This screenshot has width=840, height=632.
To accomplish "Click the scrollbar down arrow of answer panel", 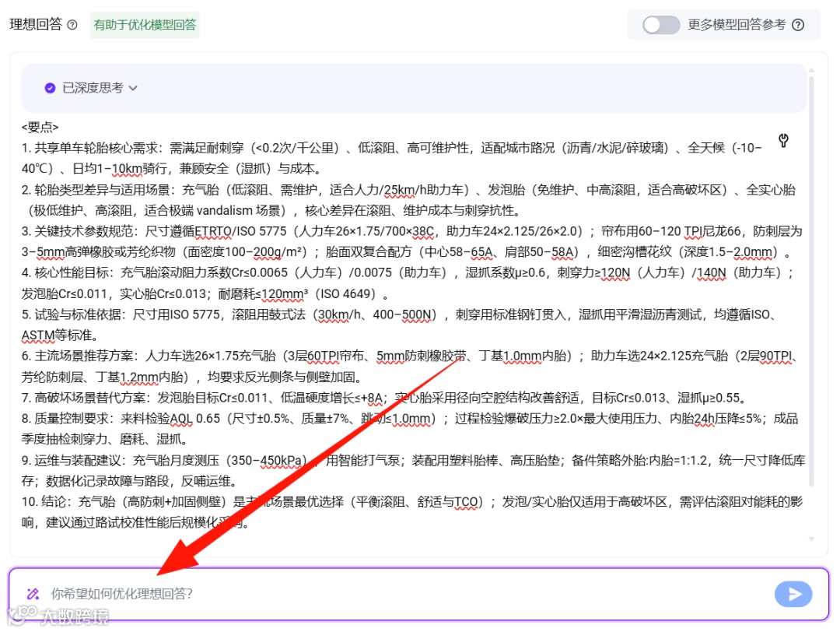I will (811, 539).
